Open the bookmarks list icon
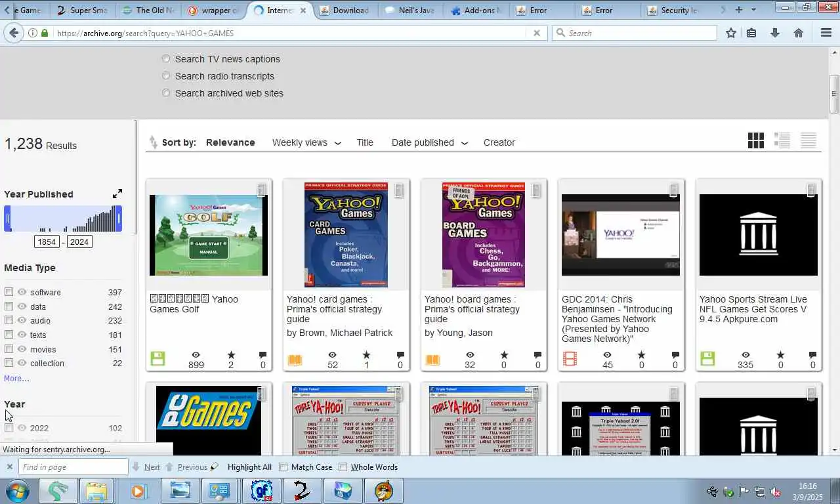The width and height of the screenshot is (840, 504). click(x=751, y=33)
